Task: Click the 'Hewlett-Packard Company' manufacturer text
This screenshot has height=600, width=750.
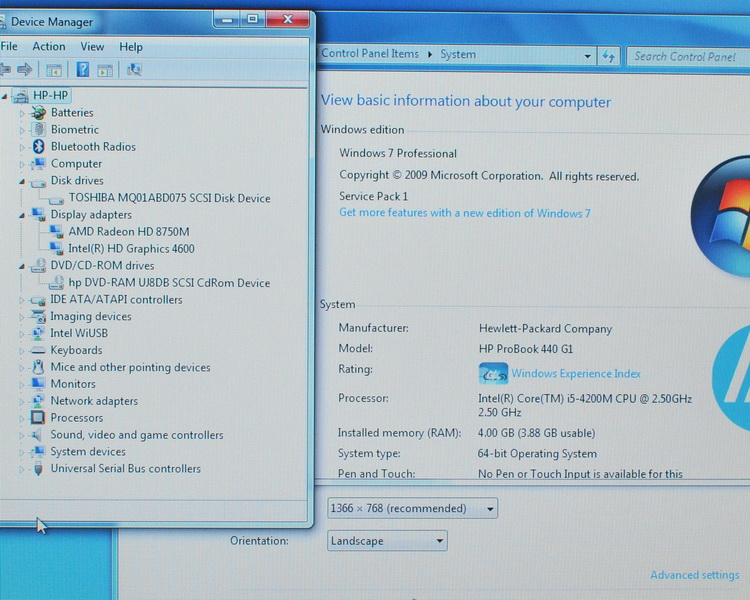Action: [x=545, y=329]
